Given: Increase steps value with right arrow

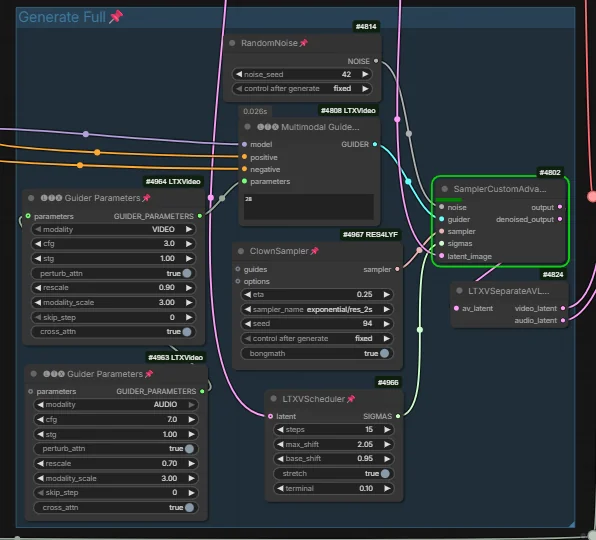Looking at the screenshot, I should tap(387, 429).
